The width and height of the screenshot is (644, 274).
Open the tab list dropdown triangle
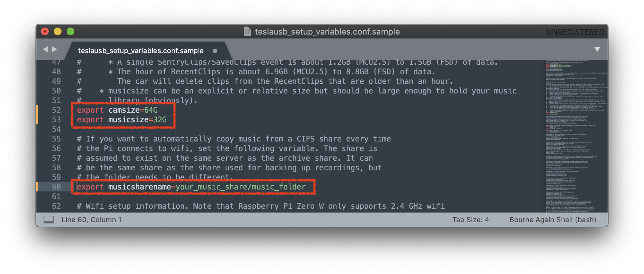pyautogui.click(x=597, y=49)
